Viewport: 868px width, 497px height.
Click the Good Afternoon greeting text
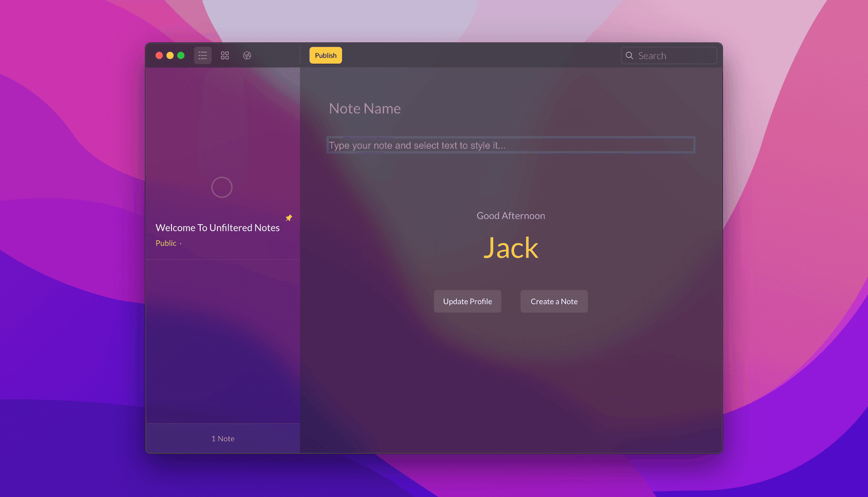(x=510, y=216)
